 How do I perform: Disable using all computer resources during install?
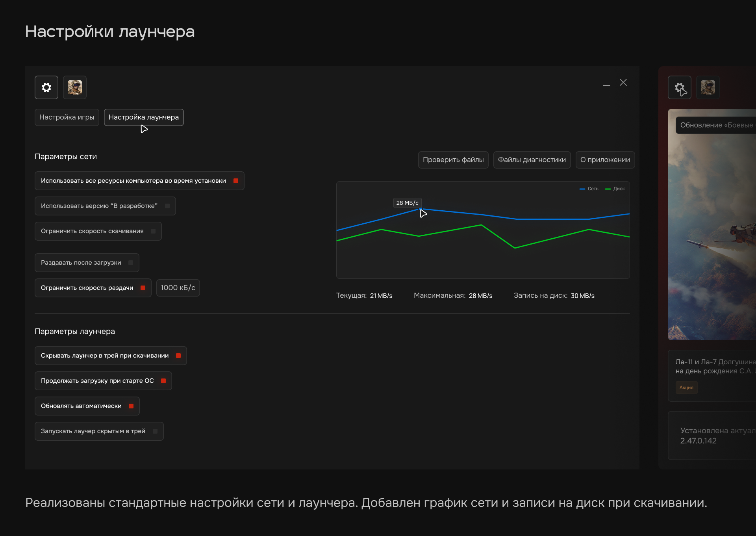(236, 181)
